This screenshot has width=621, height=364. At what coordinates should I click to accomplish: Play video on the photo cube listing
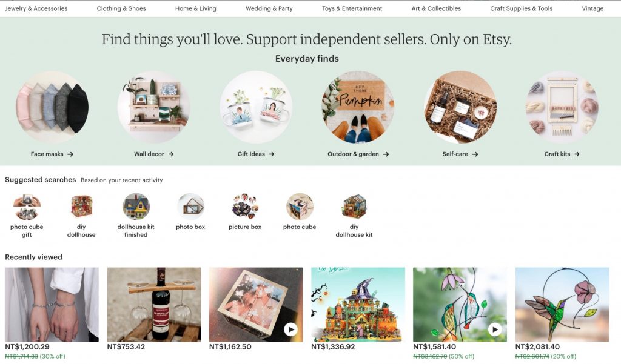(x=290, y=329)
